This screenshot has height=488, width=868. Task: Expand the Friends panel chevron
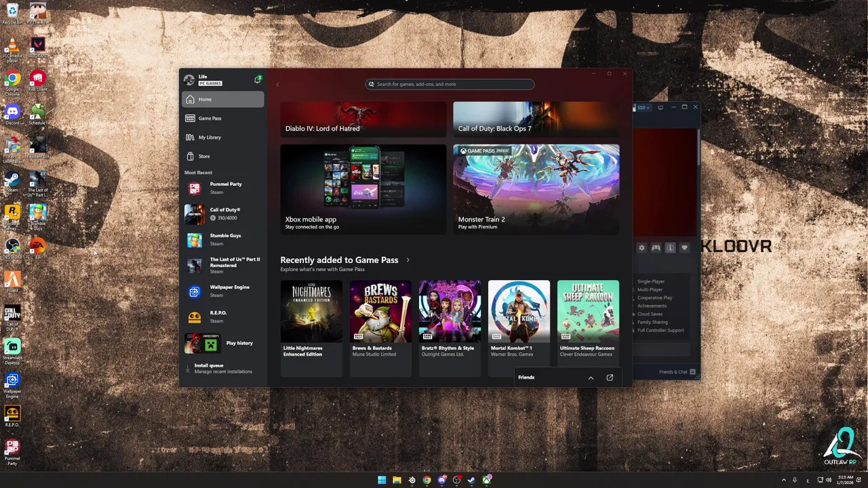click(591, 378)
